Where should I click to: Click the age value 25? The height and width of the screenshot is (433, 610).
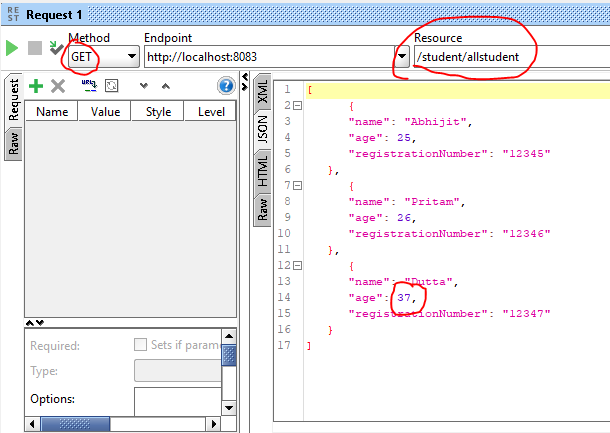404,138
